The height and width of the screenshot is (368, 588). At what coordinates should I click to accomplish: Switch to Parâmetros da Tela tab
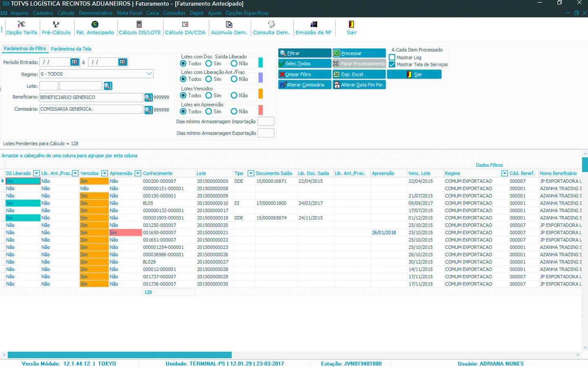(x=71, y=49)
